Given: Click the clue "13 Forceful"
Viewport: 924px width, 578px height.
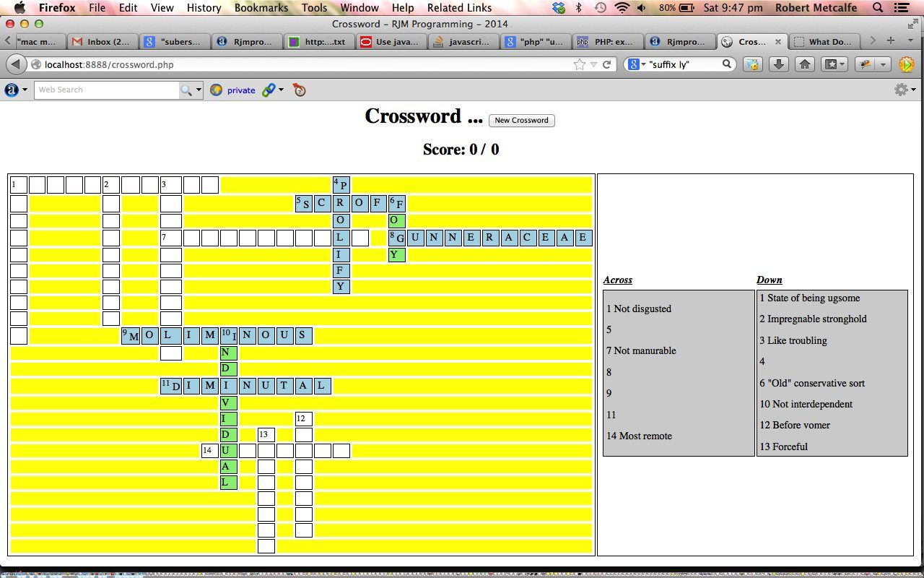Looking at the screenshot, I should click(x=783, y=447).
